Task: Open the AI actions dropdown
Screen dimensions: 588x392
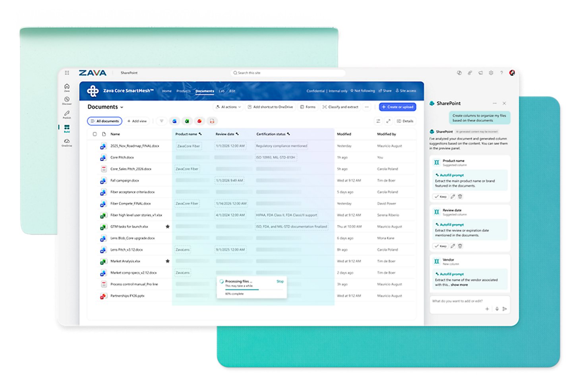Action: (x=228, y=107)
